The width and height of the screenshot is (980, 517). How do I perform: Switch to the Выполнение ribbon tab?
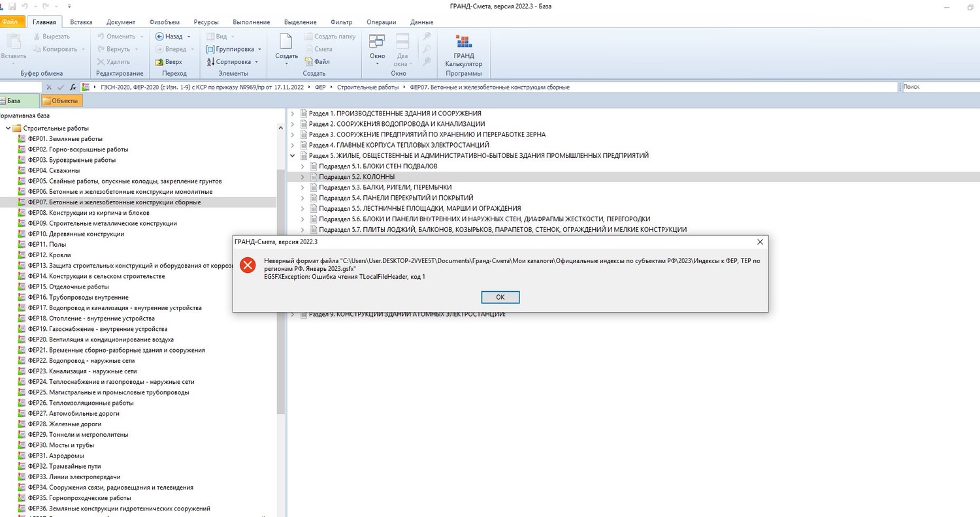[x=252, y=22]
